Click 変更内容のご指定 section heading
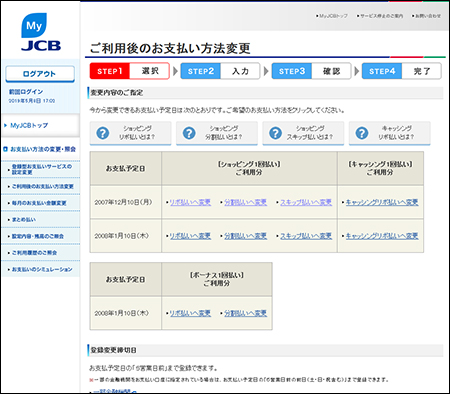 tap(117, 93)
